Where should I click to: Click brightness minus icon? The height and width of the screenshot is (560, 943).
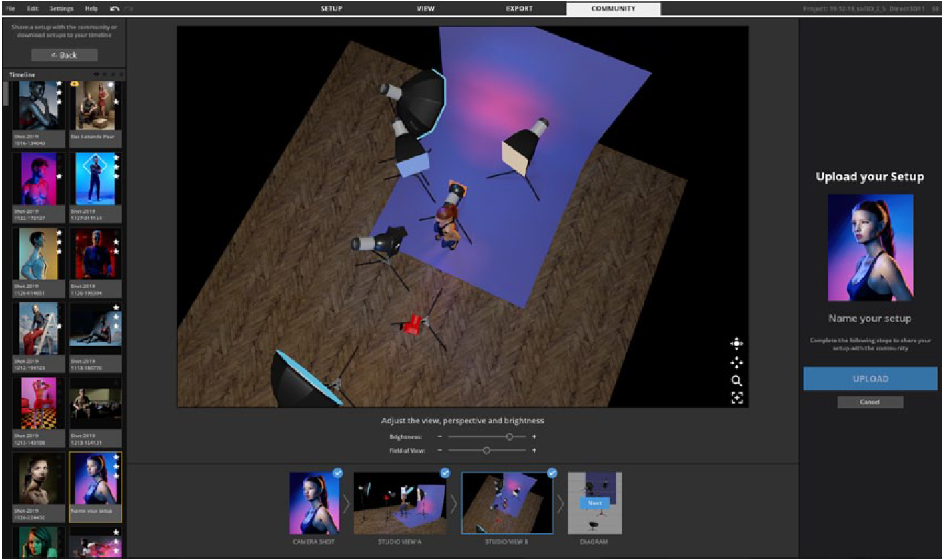[440, 437]
